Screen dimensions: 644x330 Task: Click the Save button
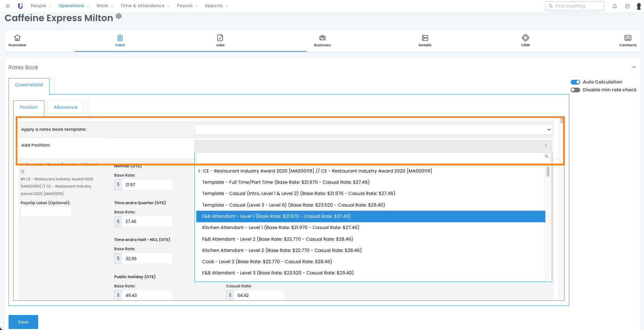pos(23,322)
